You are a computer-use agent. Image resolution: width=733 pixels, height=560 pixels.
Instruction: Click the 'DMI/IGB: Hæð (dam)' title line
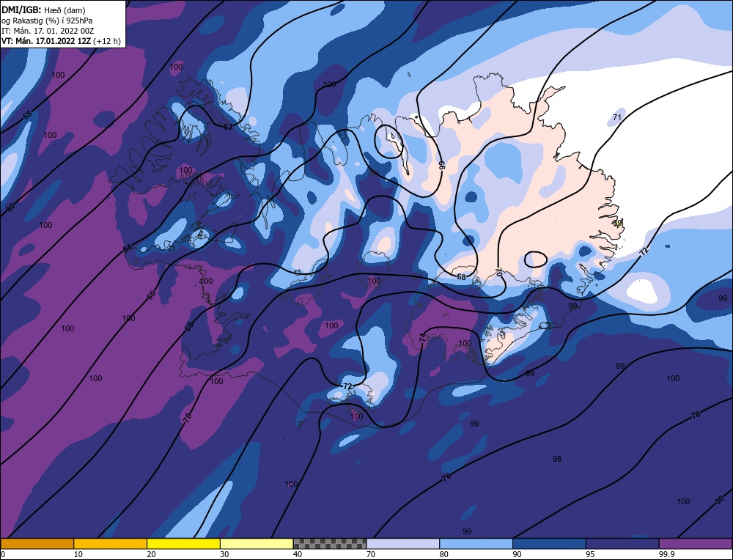(43, 10)
